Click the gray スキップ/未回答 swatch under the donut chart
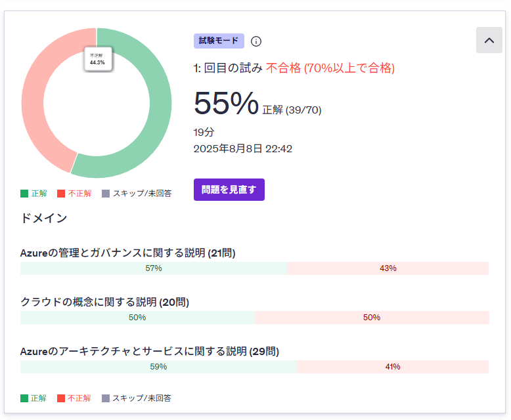 coord(106,194)
